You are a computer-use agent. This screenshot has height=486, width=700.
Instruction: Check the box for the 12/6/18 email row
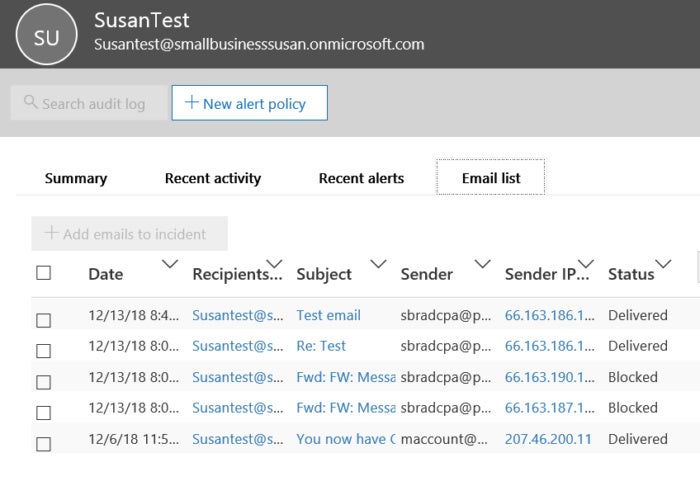click(43, 444)
